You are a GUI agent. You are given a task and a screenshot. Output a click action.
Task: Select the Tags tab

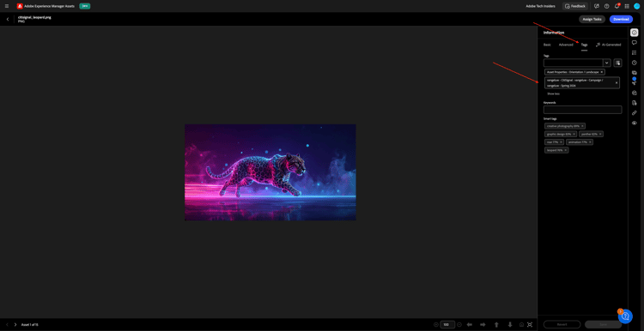(584, 45)
